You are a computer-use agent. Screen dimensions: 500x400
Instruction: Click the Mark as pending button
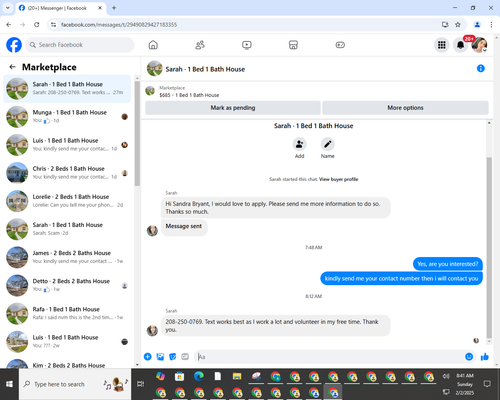(233, 108)
